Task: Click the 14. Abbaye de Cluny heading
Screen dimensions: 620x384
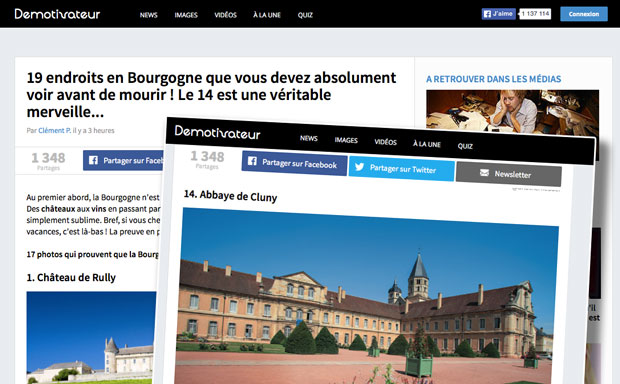Action: 231,196
